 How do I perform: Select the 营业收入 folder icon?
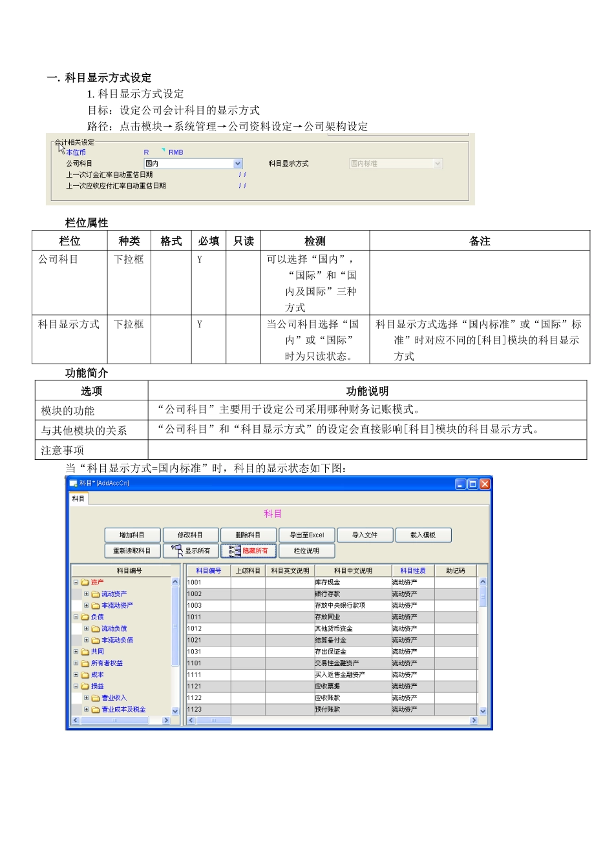click(96, 698)
